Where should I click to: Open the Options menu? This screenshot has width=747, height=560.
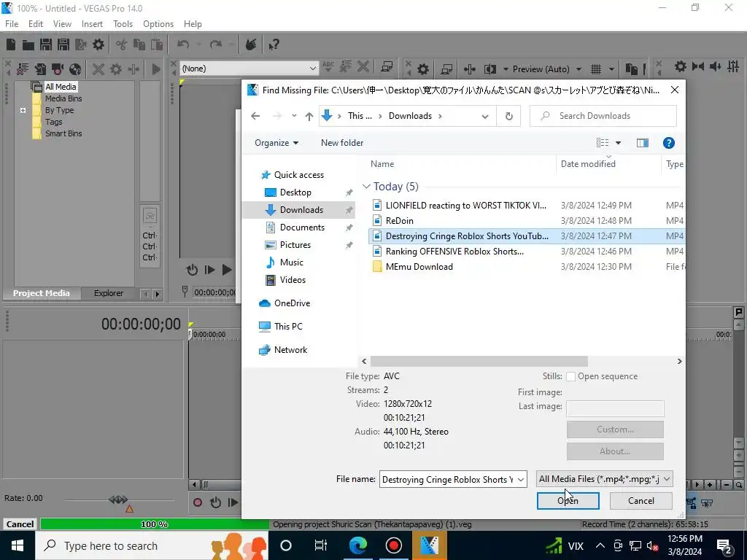pos(158,24)
